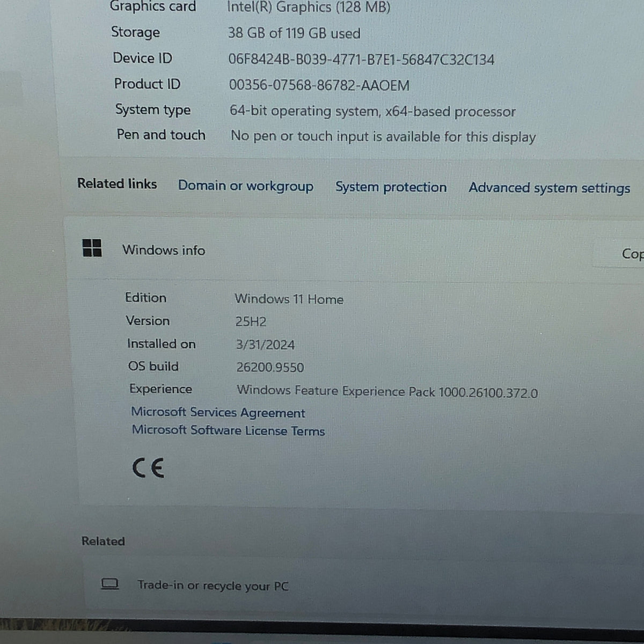Image resolution: width=644 pixels, height=644 pixels.
Task: Select the Product ID value 00356-07568-86782-AAOEM
Action: tap(319, 85)
